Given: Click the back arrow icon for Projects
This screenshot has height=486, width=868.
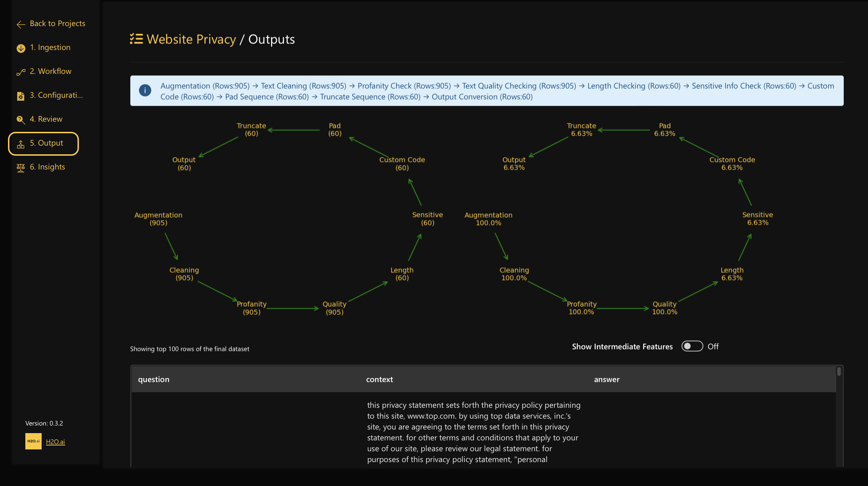Looking at the screenshot, I should [21, 24].
